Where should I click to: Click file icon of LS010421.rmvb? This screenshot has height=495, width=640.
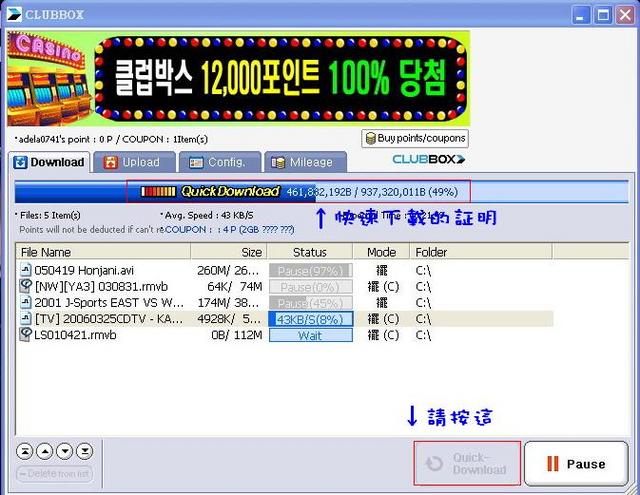point(26,334)
